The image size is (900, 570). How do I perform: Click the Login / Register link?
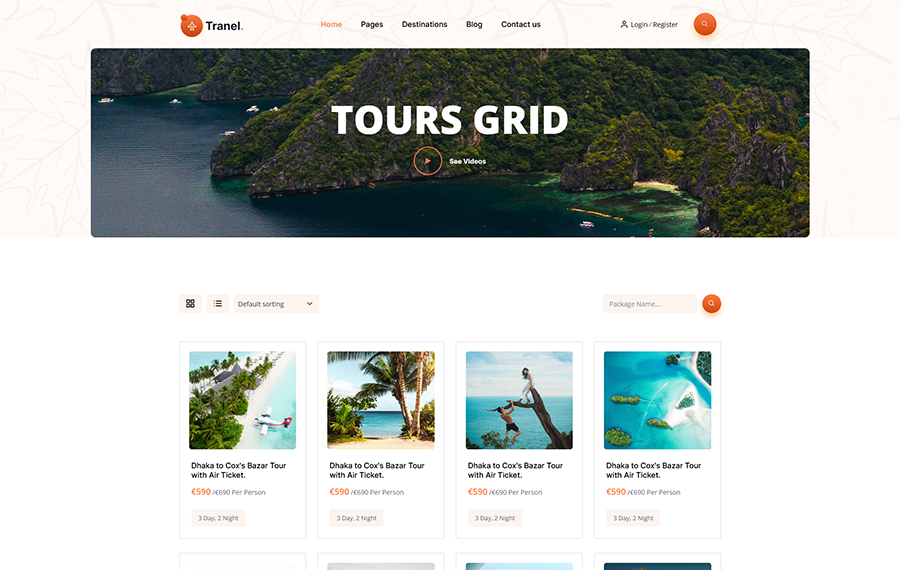(x=654, y=25)
